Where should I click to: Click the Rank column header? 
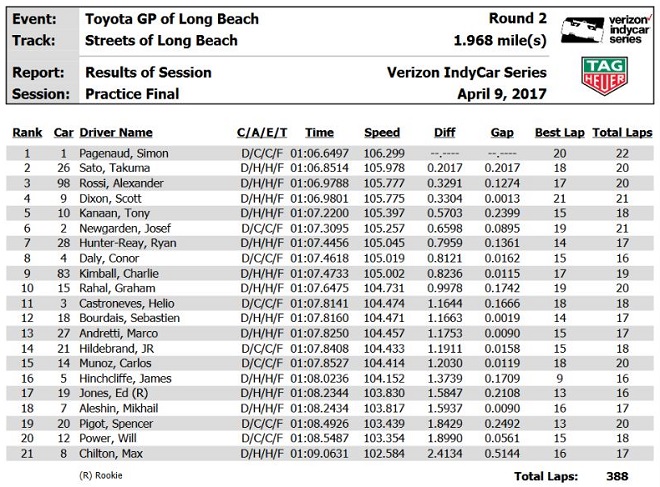click(26, 132)
